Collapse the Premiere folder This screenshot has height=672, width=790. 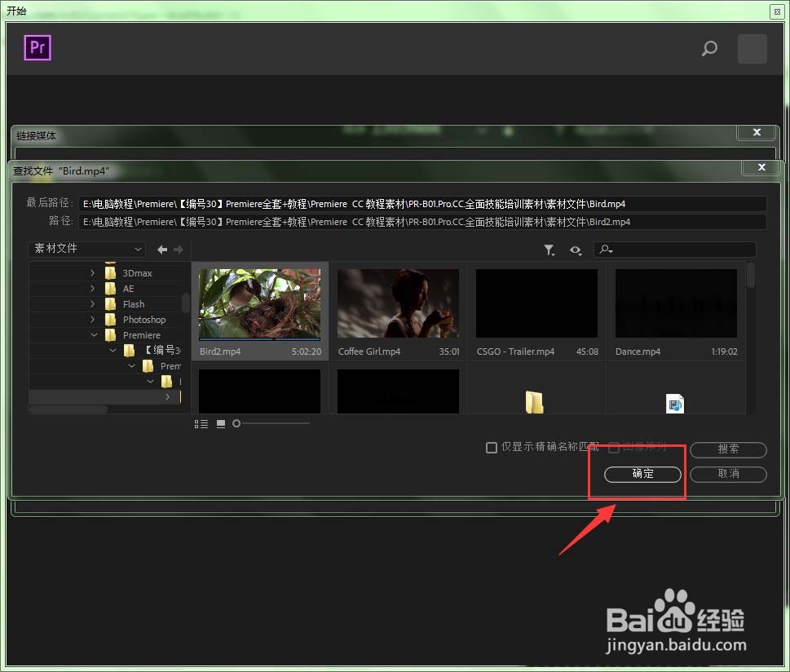point(94,334)
